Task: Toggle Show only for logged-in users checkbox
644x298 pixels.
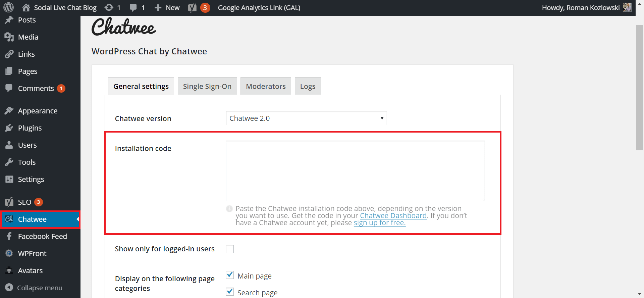Action: [x=230, y=249]
